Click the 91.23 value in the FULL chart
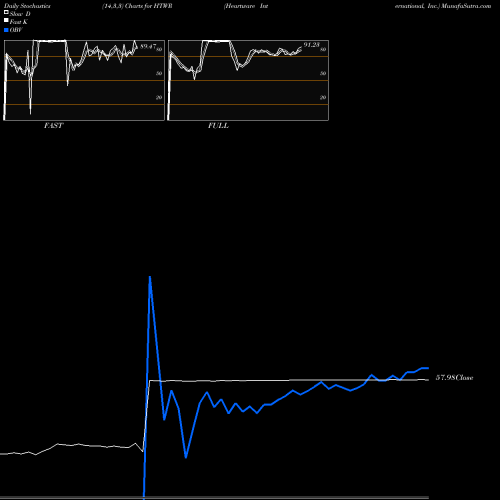Viewport: 500px width, 500px height. pos(311,45)
